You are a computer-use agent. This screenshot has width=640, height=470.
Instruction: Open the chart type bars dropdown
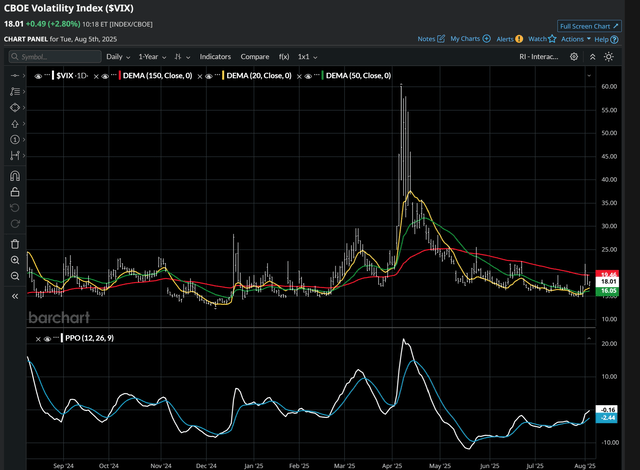tap(182, 57)
